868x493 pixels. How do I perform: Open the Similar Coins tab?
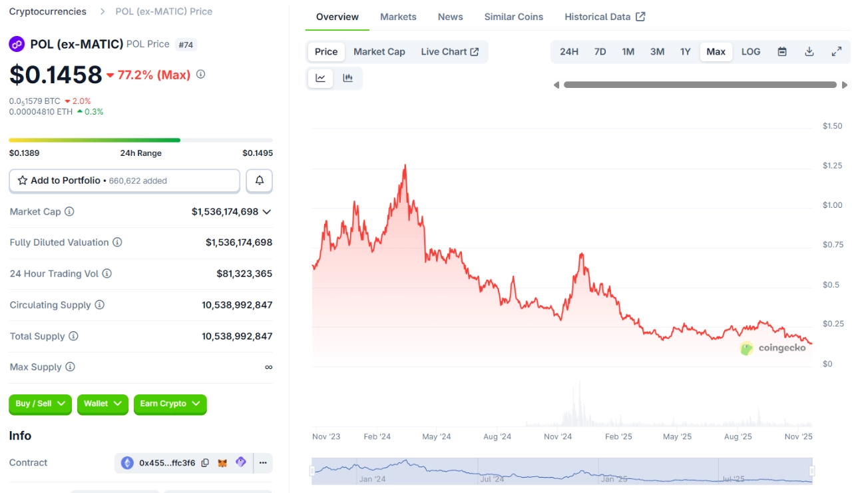click(x=513, y=17)
